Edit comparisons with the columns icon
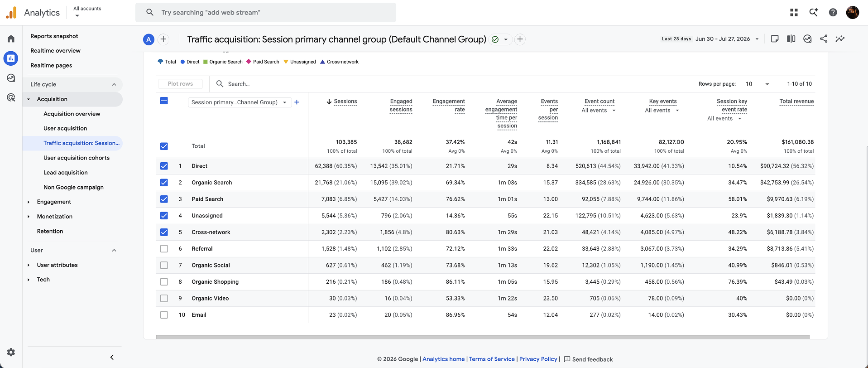 pyautogui.click(x=791, y=39)
